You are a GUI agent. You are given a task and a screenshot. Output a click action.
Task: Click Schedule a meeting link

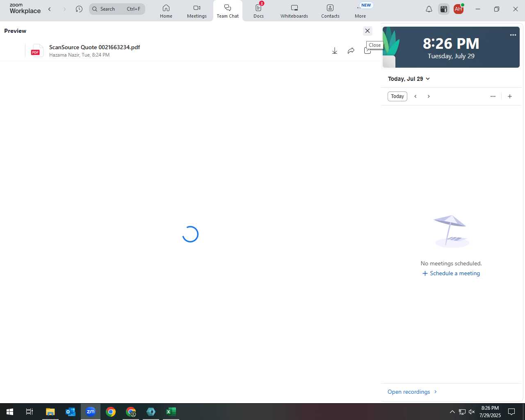click(x=451, y=273)
